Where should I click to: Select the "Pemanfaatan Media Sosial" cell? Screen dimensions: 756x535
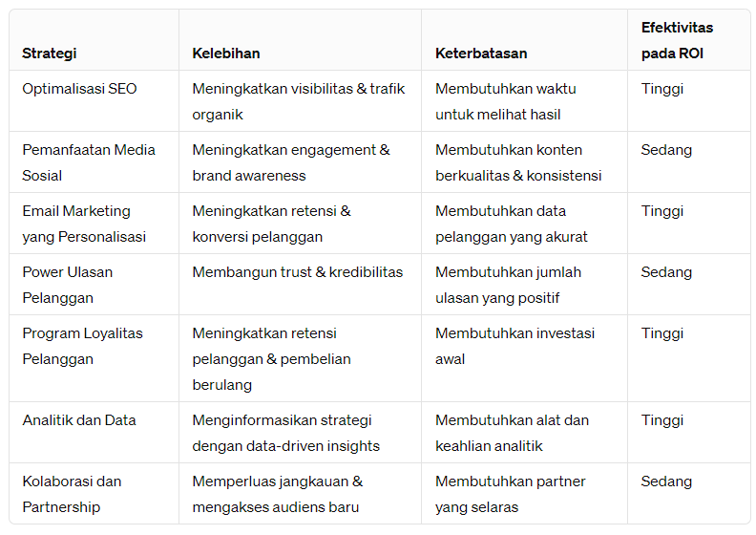click(x=88, y=162)
